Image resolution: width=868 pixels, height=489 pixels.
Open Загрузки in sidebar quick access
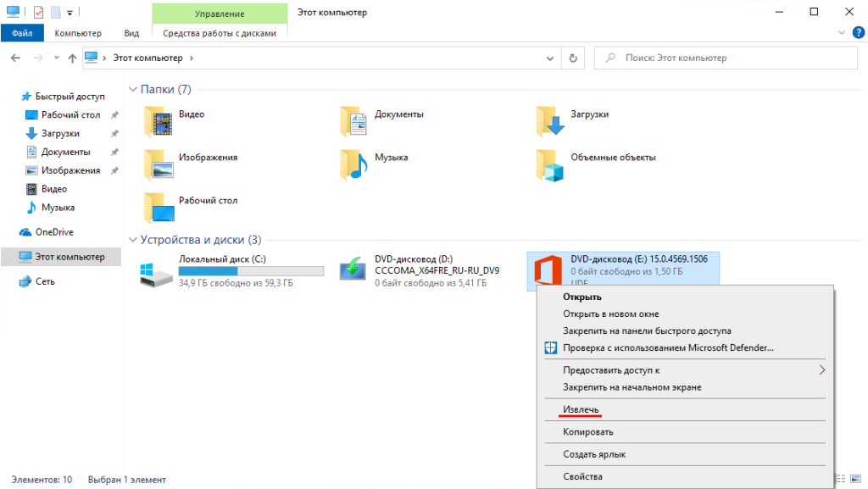60,133
